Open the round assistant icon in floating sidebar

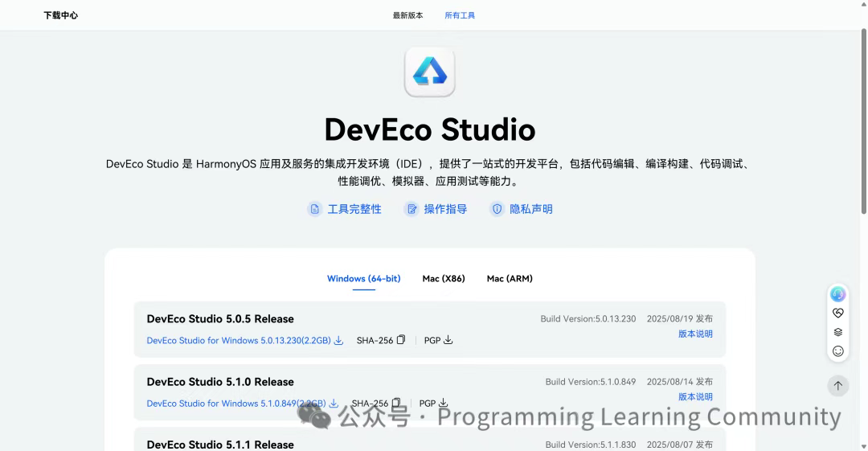point(838,294)
